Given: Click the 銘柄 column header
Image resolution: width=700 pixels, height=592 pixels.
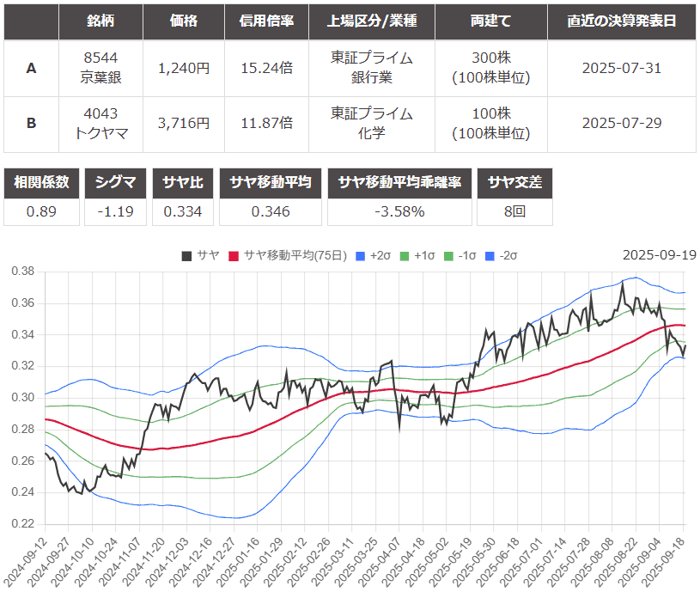Looking at the screenshot, I should (x=100, y=21).
